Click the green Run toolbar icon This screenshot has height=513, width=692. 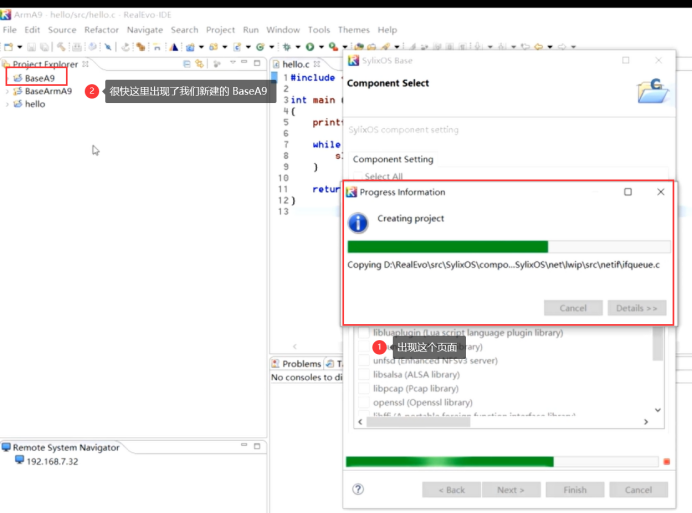[x=310, y=47]
